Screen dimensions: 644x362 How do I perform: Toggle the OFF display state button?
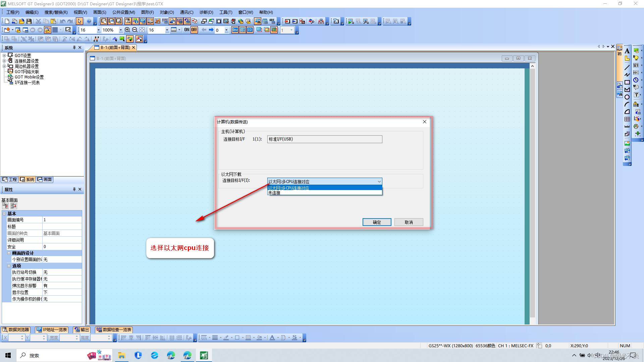point(194,30)
